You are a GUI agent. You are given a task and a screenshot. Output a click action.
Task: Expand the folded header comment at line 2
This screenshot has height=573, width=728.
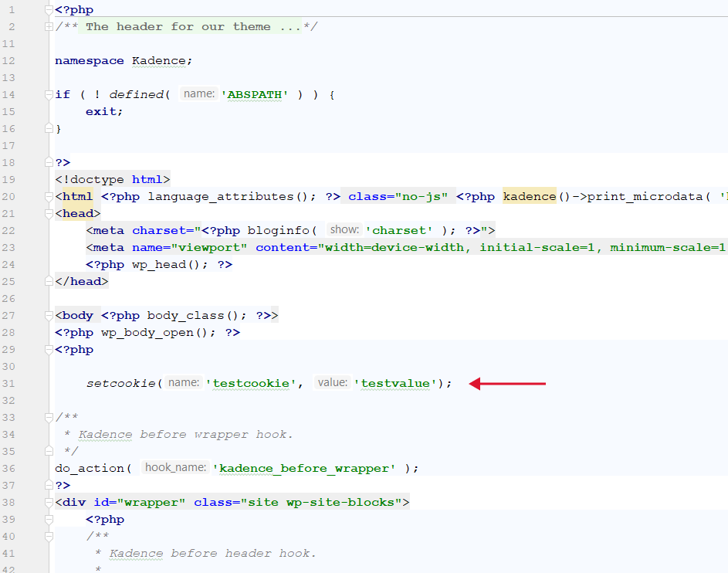click(49, 27)
